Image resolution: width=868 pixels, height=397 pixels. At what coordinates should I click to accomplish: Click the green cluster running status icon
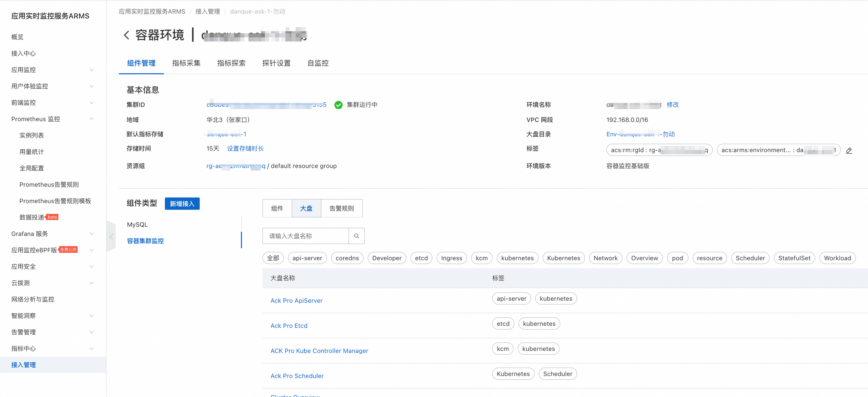click(338, 105)
